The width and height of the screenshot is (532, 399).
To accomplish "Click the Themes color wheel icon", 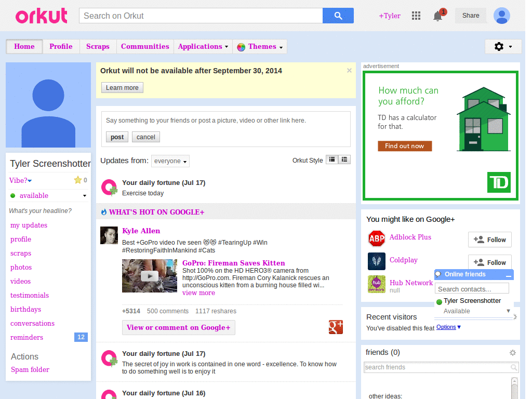I will tap(241, 47).
